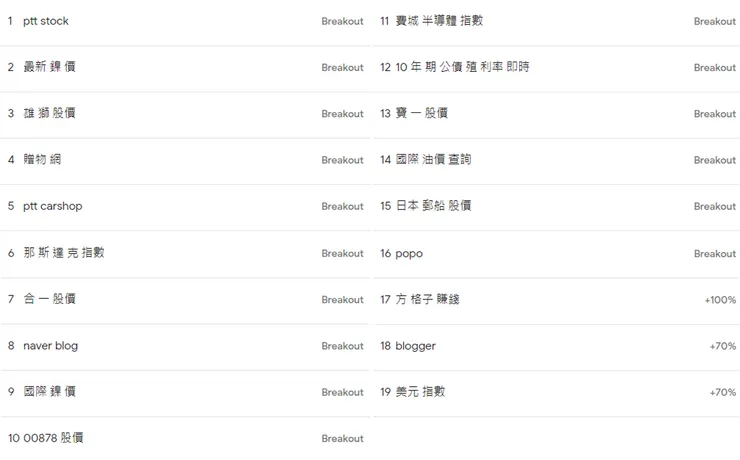Image resolution: width=740 pixels, height=460 pixels.
Task: Select the '合 一 股價' query
Action: [49, 299]
